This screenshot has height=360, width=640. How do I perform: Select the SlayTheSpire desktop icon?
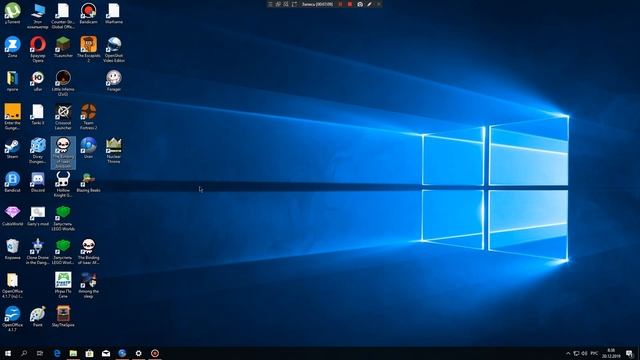(63, 317)
